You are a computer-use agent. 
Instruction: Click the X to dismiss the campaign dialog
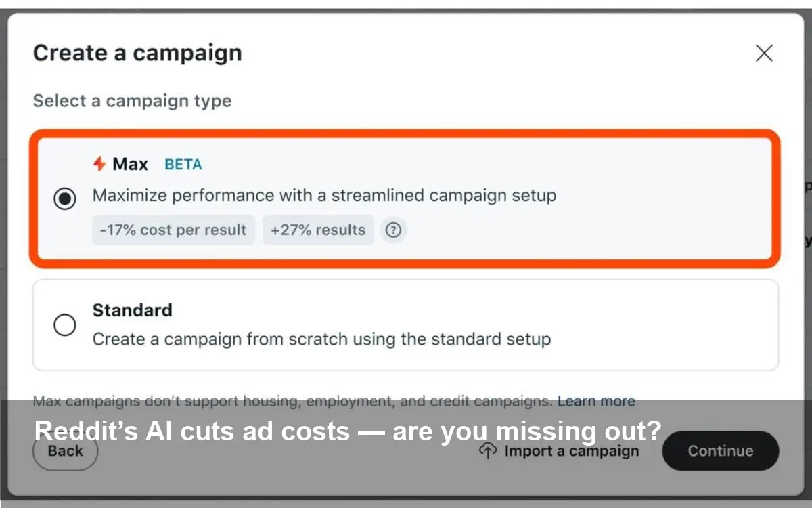tap(764, 53)
